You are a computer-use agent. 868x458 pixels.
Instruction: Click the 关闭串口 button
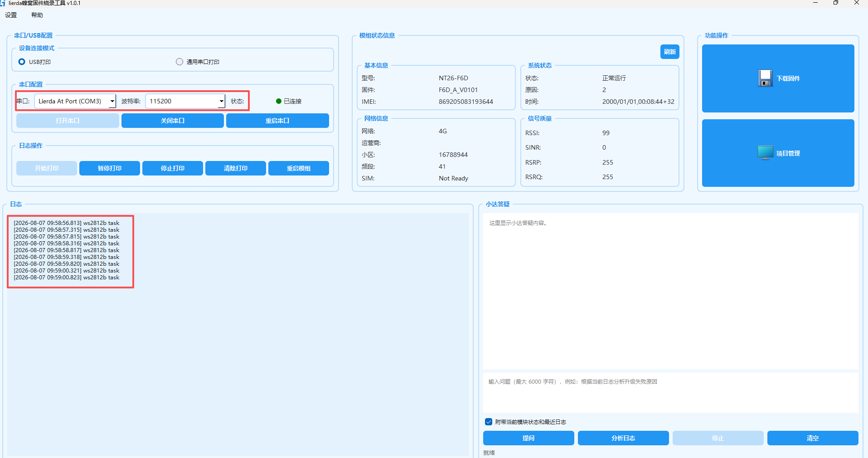[173, 121]
